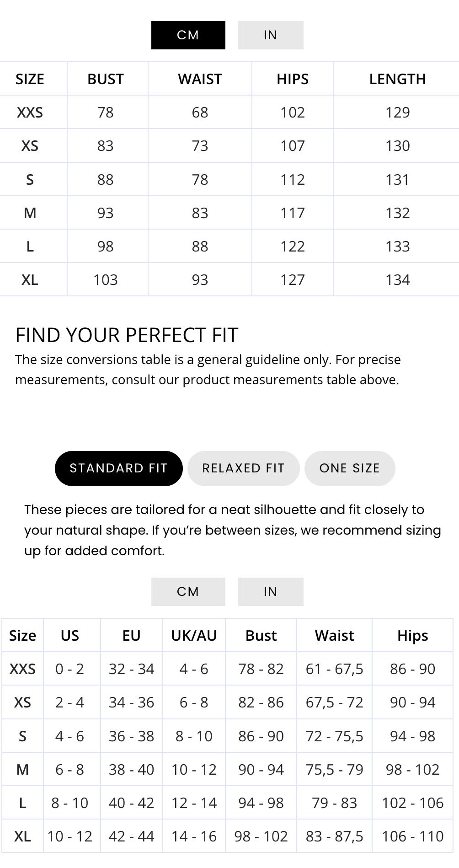This screenshot has height=868, width=459.
Task: Switch to the Relaxed Fit tab
Action: pyautogui.click(x=243, y=468)
